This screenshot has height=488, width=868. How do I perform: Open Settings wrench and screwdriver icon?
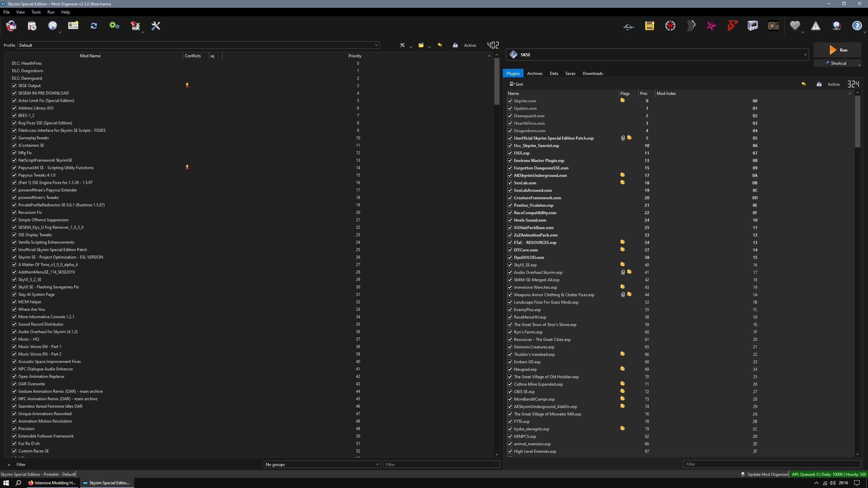(x=156, y=26)
